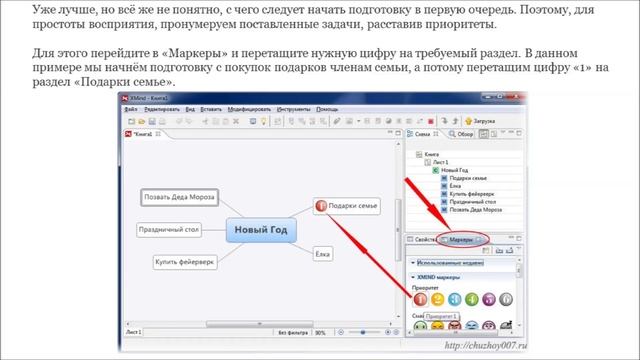Select the Праздничный стол topic
The image size is (640, 360).
[169, 230]
